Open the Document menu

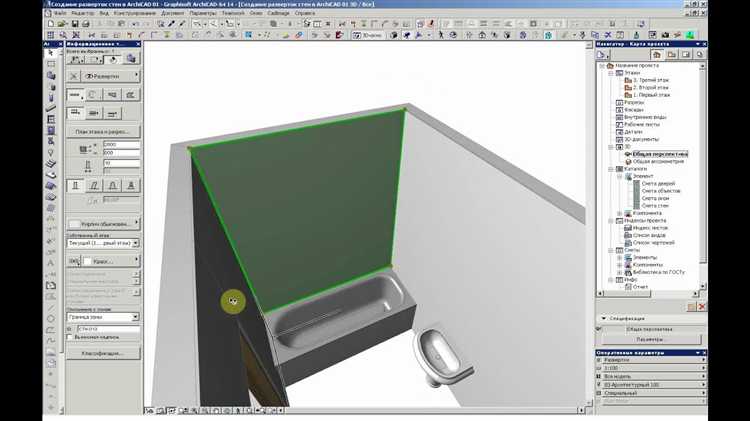click(172, 13)
